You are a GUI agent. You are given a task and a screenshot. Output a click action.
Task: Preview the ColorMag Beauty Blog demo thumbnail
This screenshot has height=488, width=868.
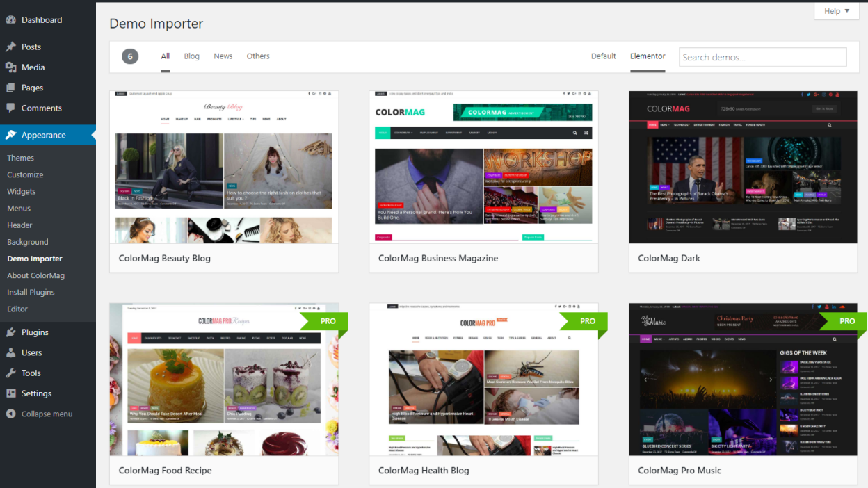click(x=224, y=167)
